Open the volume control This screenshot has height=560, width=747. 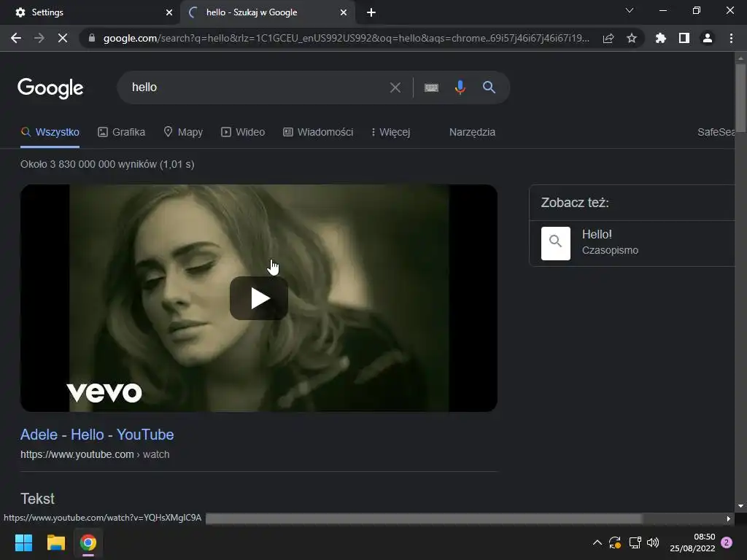653,542
